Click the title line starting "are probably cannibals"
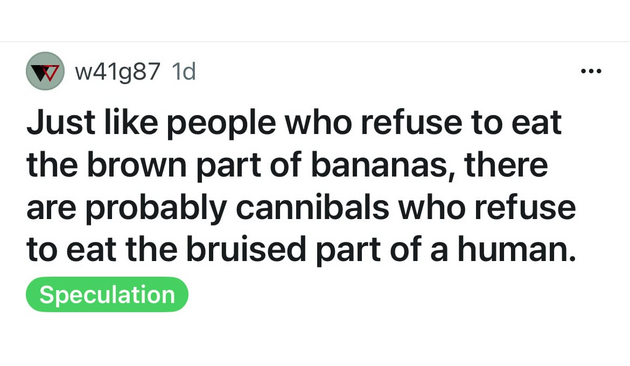 pyautogui.click(x=301, y=208)
